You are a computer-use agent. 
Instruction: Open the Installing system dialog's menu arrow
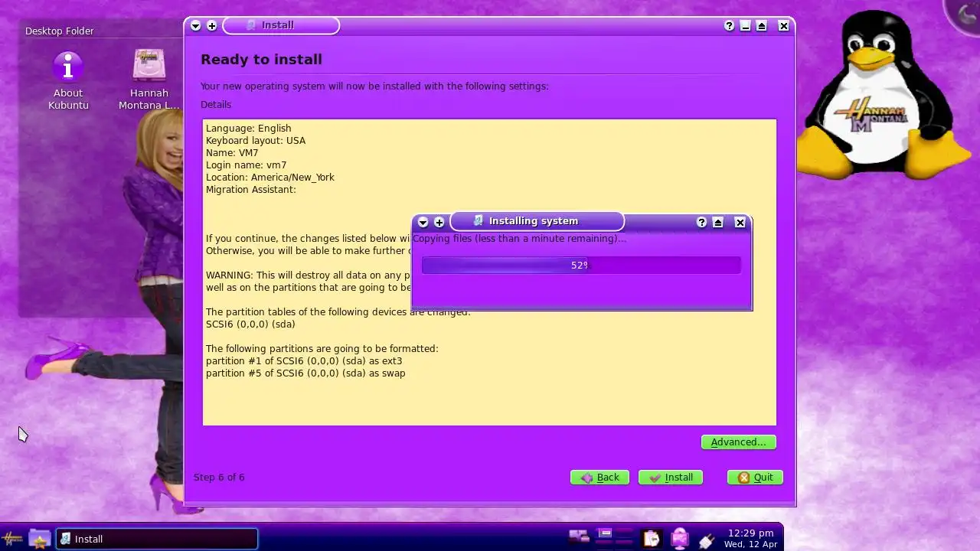[x=423, y=222]
